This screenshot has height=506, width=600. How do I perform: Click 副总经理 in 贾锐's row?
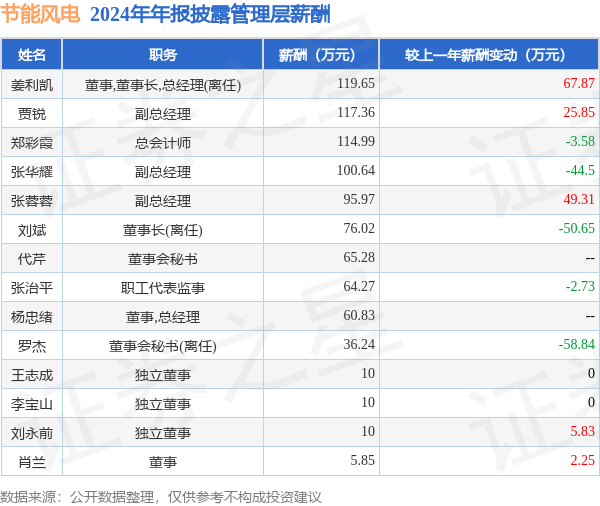click(x=163, y=114)
